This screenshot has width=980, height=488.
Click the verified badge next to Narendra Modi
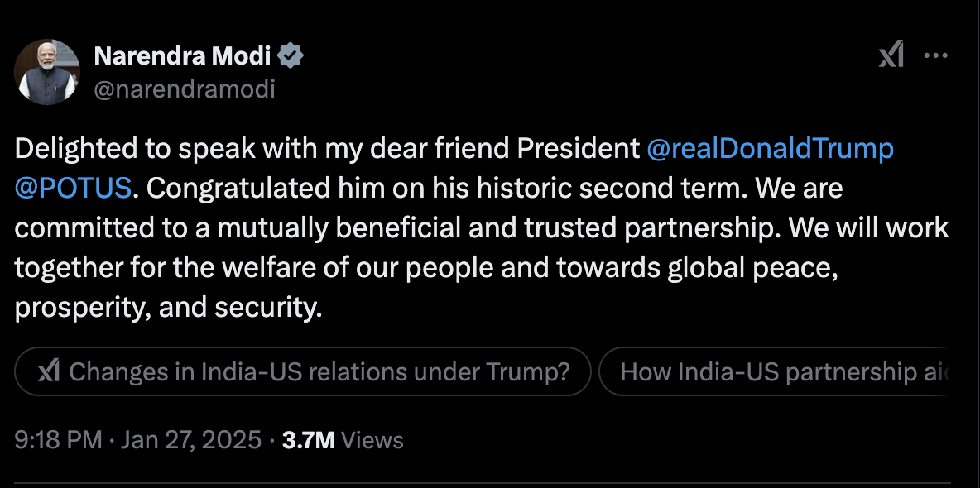(289, 55)
